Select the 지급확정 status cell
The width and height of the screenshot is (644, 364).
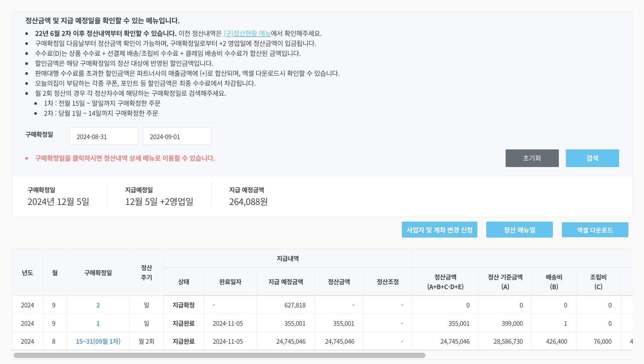pyautogui.click(x=183, y=305)
